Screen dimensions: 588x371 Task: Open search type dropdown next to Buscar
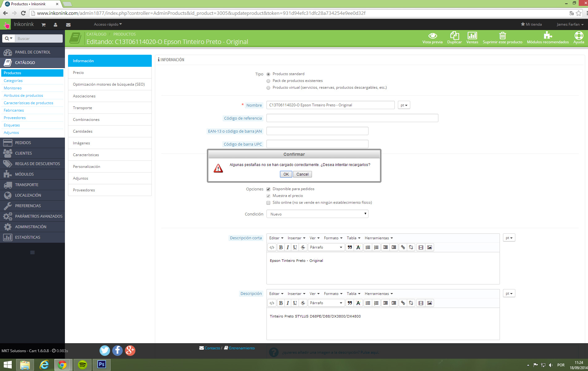9,38
